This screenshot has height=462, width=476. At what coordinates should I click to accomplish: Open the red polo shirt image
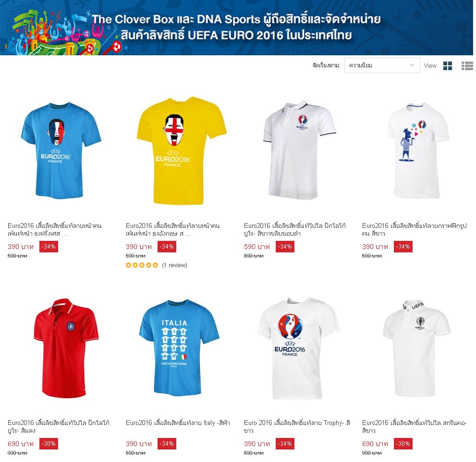66,348
